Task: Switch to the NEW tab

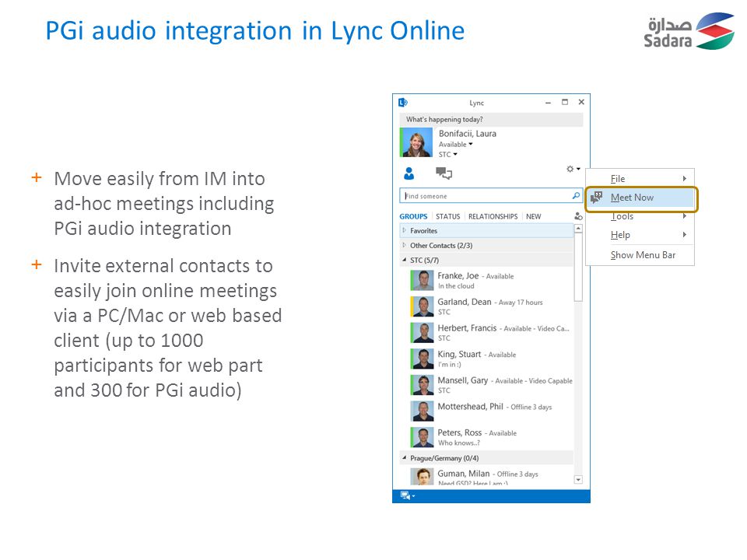Action: tap(533, 216)
